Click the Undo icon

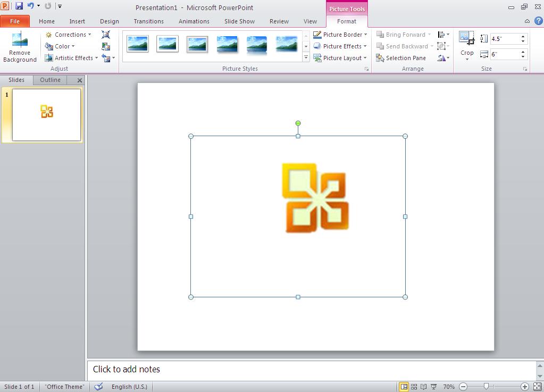coord(31,6)
